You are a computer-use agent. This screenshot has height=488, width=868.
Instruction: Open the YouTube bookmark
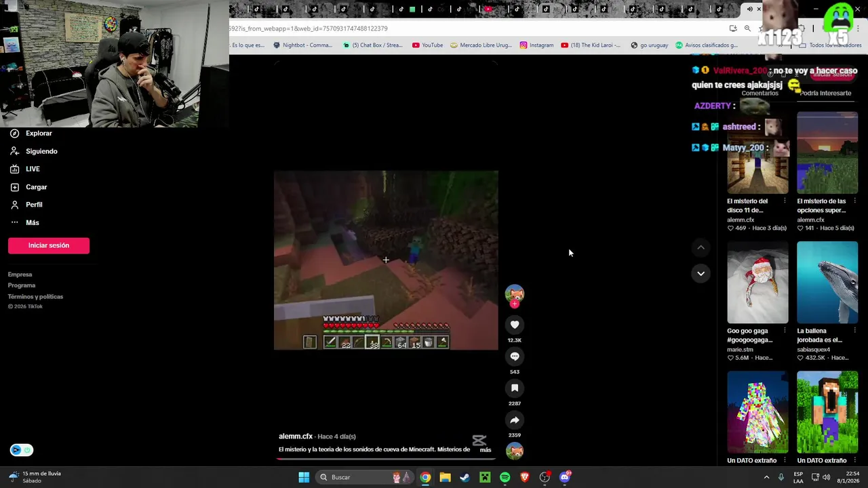(427, 45)
